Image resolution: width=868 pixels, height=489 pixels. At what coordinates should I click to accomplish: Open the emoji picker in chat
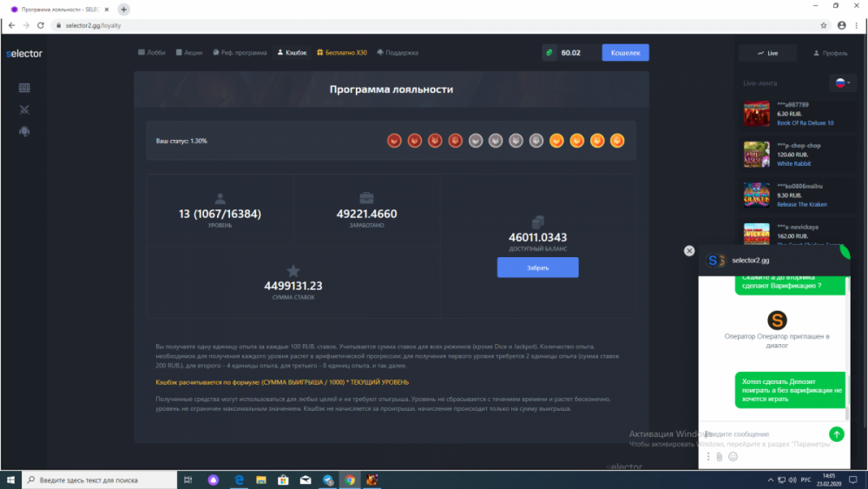point(733,457)
